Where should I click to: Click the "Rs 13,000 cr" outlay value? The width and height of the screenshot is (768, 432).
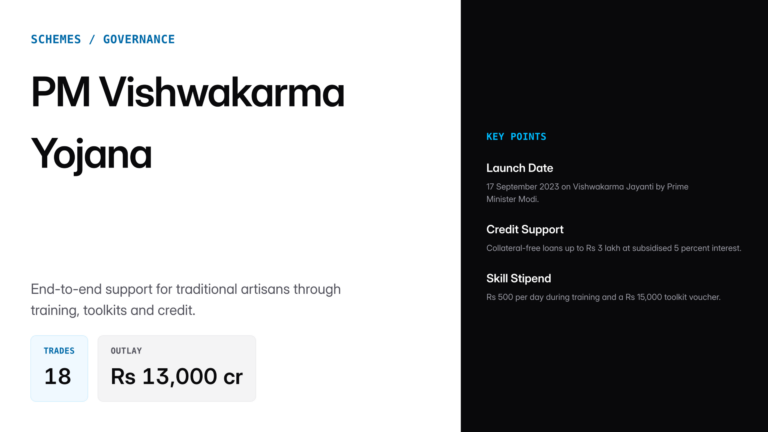(x=176, y=377)
